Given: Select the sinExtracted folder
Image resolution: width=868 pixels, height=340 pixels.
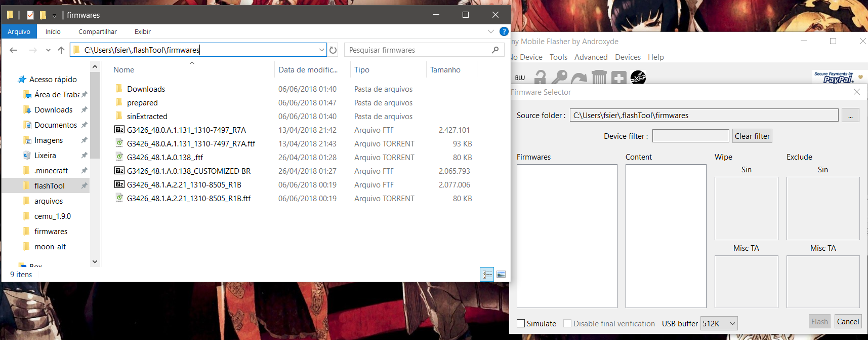Looking at the screenshot, I should [147, 117].
